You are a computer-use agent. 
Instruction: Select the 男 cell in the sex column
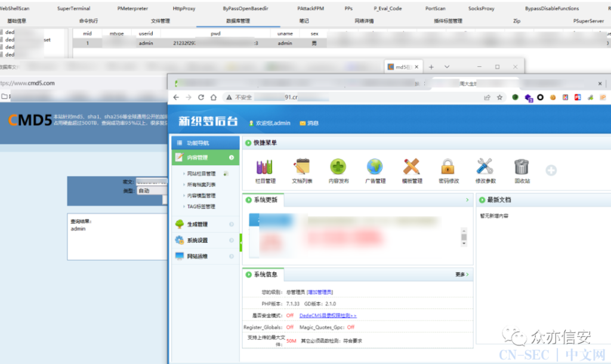[x=314, y=43]
